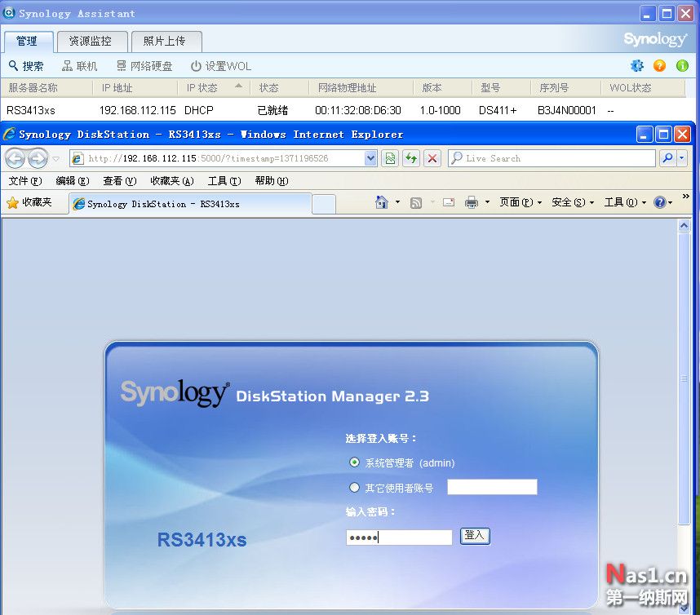The width and height of the screenshot is (700, 615).
Task: Sort by 服务器名称 column header
Action: coord(47,88)
